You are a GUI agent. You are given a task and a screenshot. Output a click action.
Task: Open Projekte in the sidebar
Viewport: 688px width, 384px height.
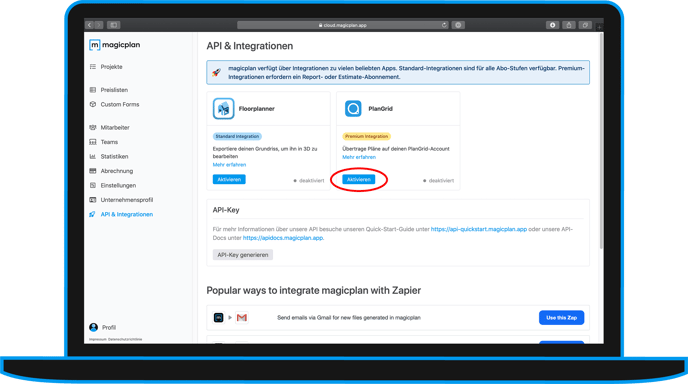click(x=111, y=67)
